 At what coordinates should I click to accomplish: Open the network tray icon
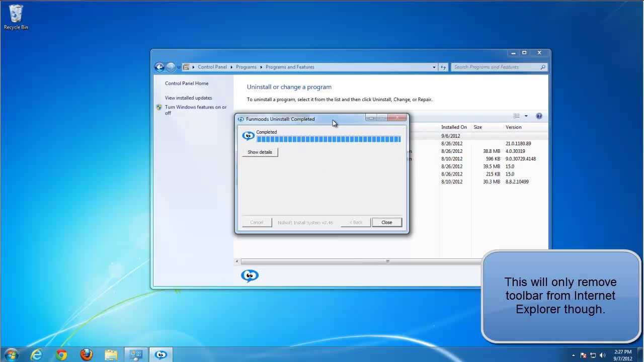(x=593, y=355)
